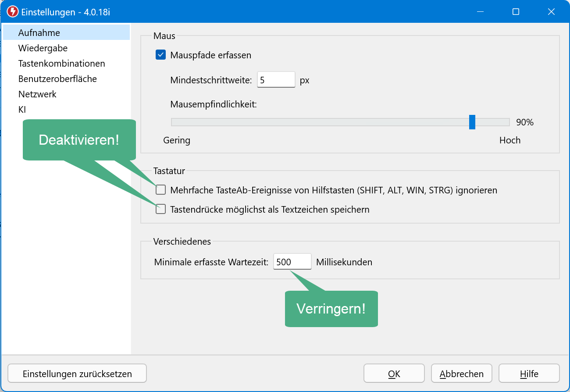Confirm the settings with OK

coord(394,374)
